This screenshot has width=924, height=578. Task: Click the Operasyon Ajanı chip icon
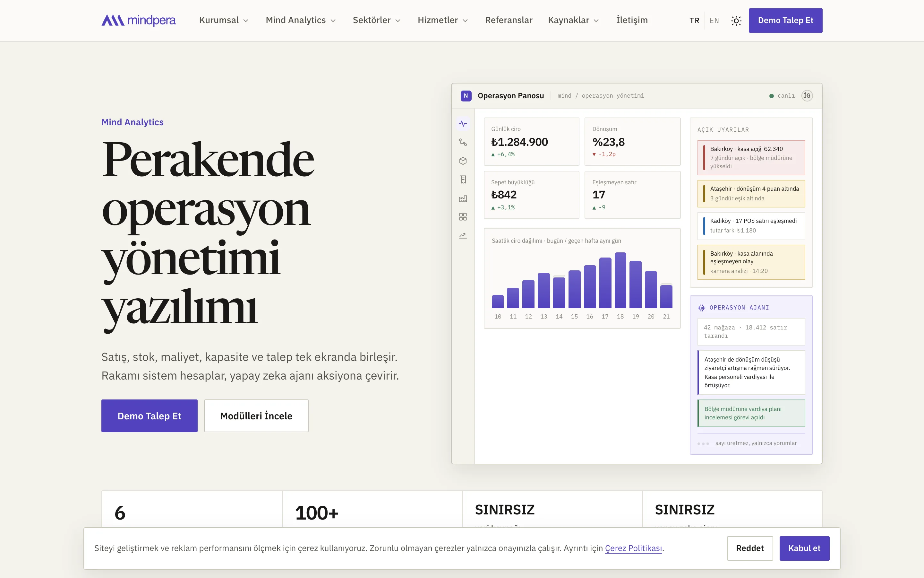pos(701,308)
